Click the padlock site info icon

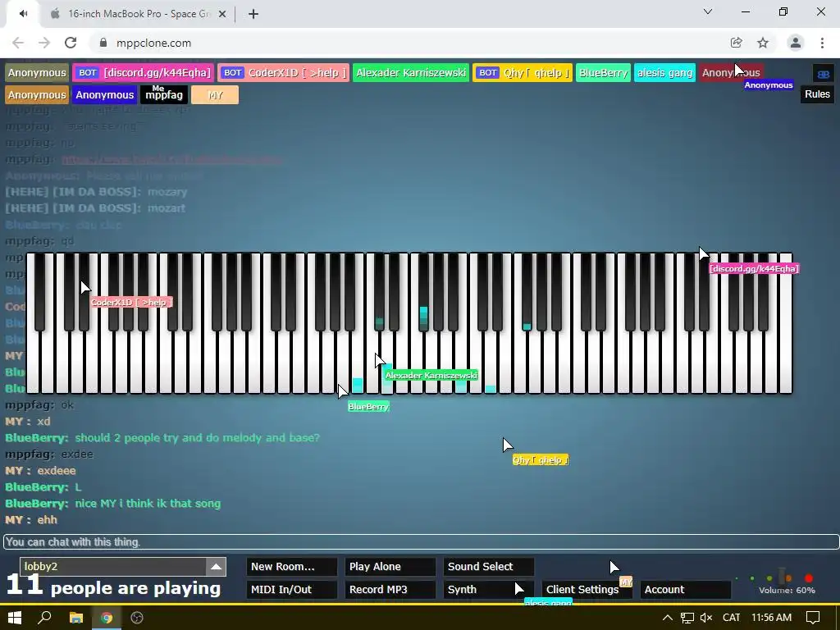103,43
